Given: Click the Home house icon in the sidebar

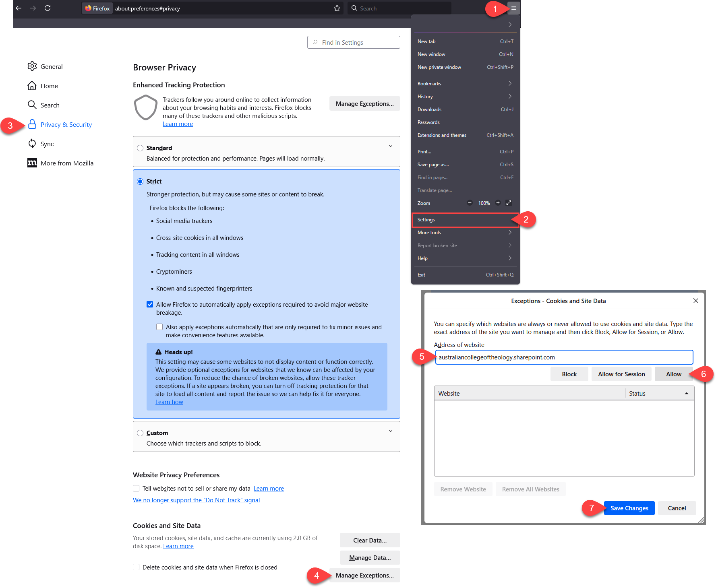Looking at the screenshot, I should pos(32,86).
